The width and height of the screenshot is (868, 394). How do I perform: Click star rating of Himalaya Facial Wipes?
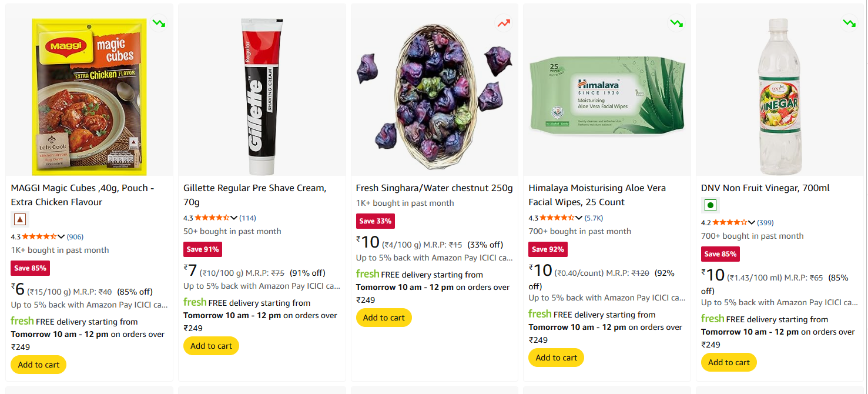click(x=557, y=218)
